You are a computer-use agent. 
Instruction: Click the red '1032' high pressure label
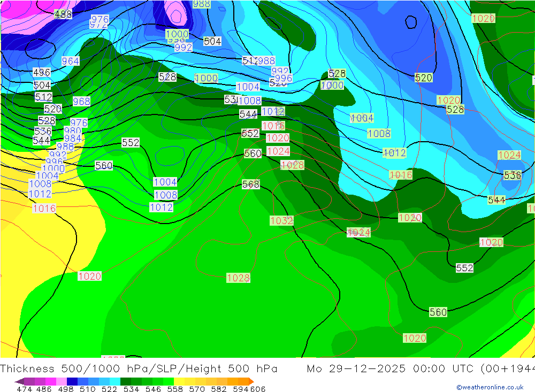pyautogui.click(x=282, y=220)
